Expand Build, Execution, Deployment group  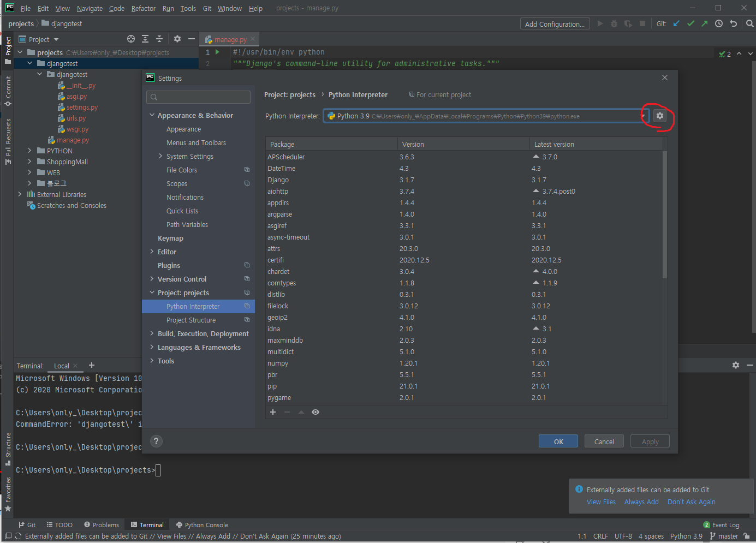point(152,333)
